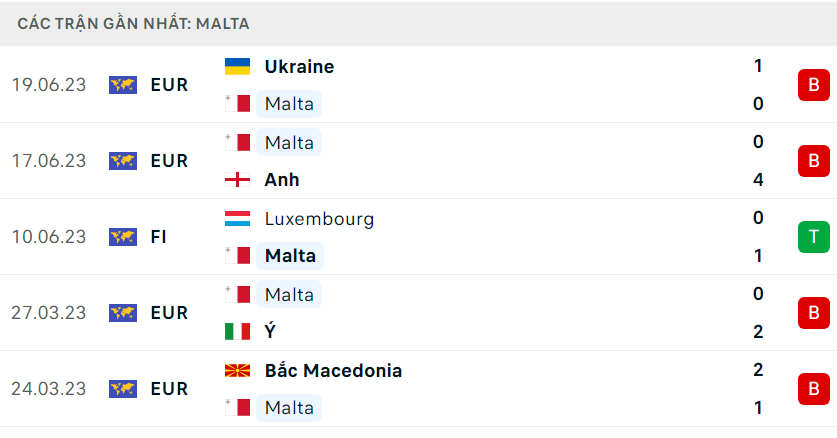The height and width of the screenshot is (438, 837).
Task: Click the competition icon on 10.06.23 row
Action: (x=123, y=237)
